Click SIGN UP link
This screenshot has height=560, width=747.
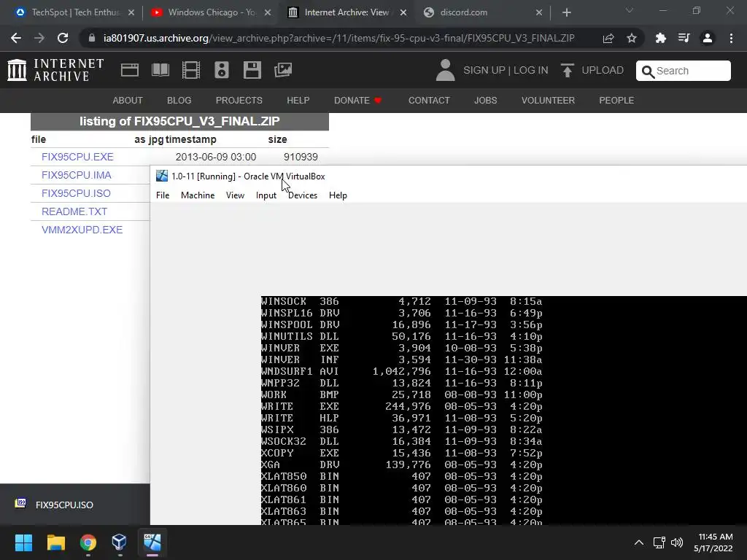(x=484, y=70)
